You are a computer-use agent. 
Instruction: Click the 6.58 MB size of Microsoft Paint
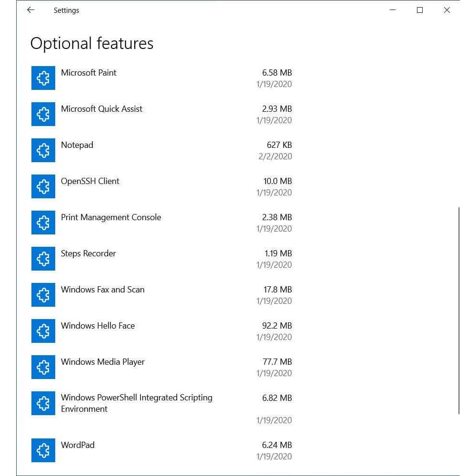tap(277, 73)
